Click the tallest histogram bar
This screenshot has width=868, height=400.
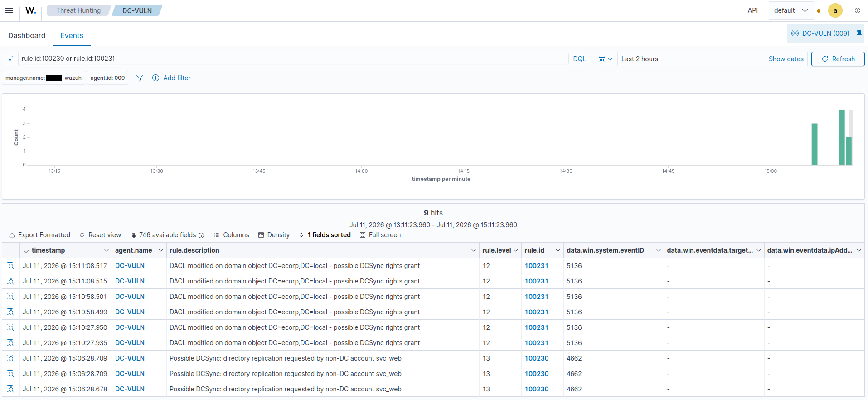click(842, 137)
